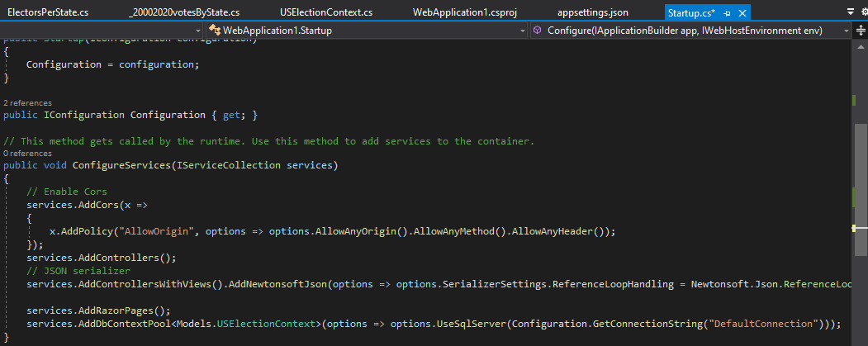Screen dimensions: 868x346
Task: Click the "AllowOrigin" string literal
Action: pyautogui.click(x=159, y=231)
